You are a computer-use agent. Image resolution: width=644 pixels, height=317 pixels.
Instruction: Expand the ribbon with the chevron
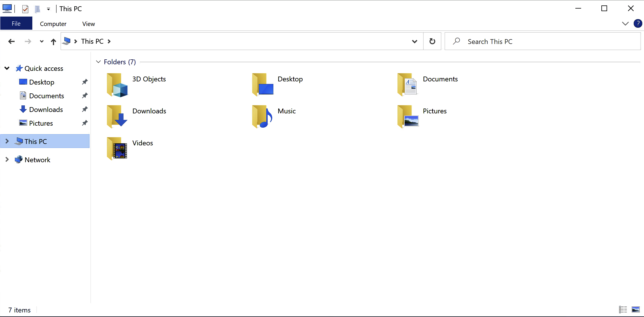point(625,23)
